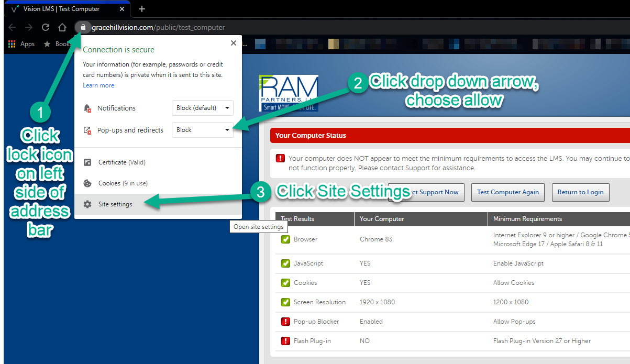Click the RAM Partners logo
The height and width of the screenshot is (364, 630).
point(289,93)
